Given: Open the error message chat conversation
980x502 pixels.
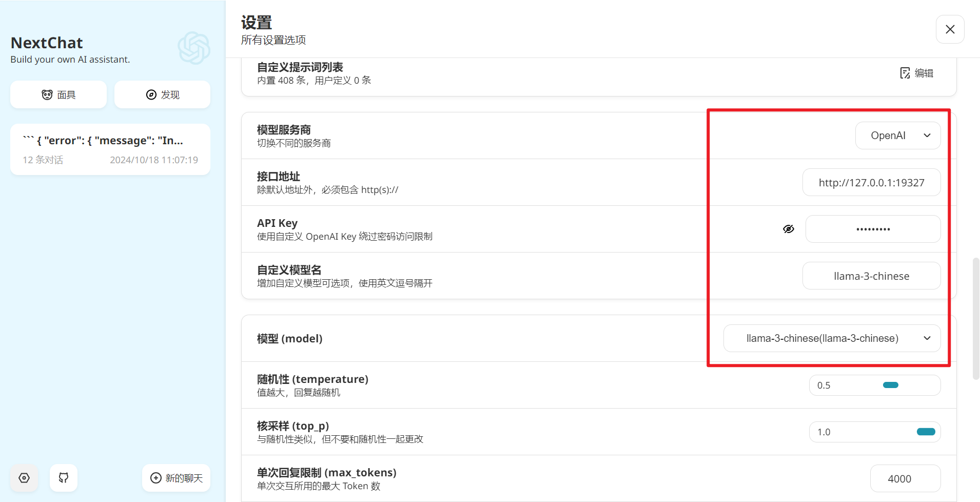Looking at the screenshot, I should click(x=110, y=149).
